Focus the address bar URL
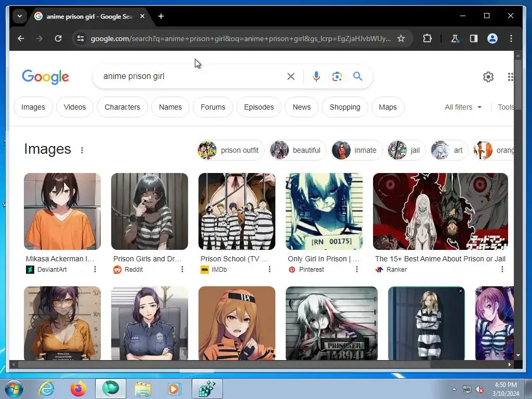Image resolution: width=532 pixels, height=399 pixels. [x=241, y=38]
